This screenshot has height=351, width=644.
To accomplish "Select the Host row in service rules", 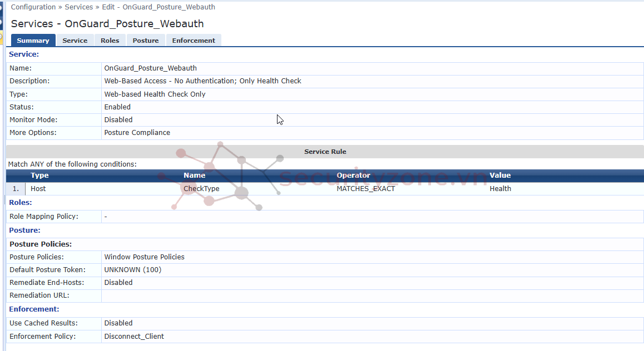I will [38, 189].
